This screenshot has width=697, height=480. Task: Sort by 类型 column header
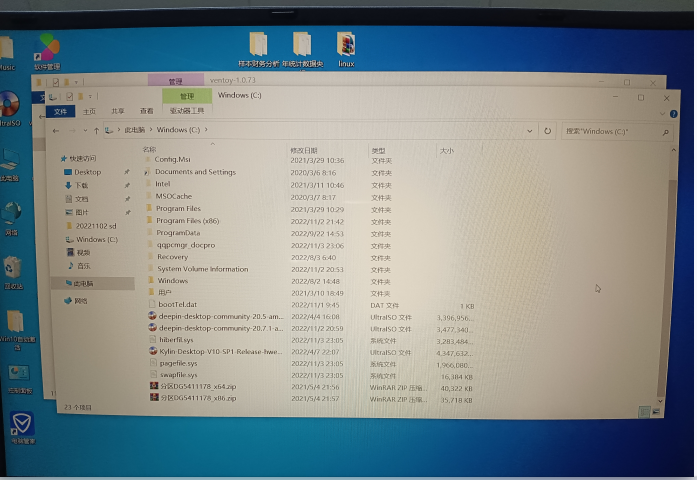pyautogui.click(x=378, y=151)
